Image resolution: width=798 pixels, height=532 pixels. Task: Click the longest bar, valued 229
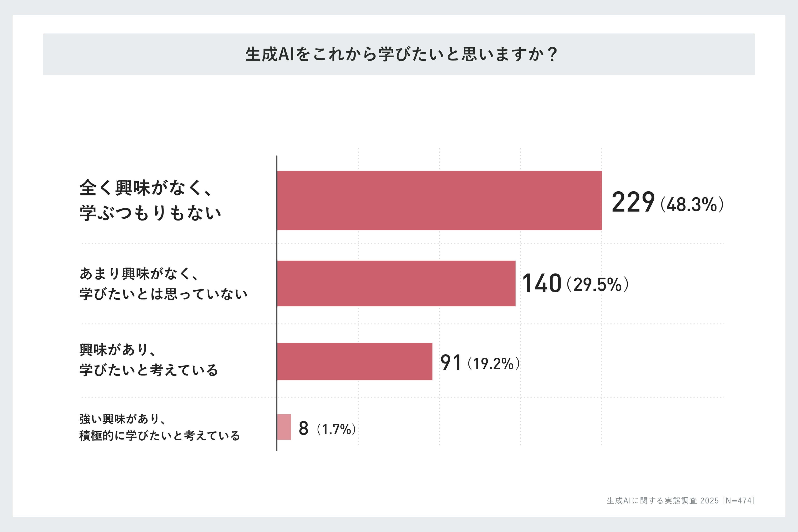click(439, 201)
